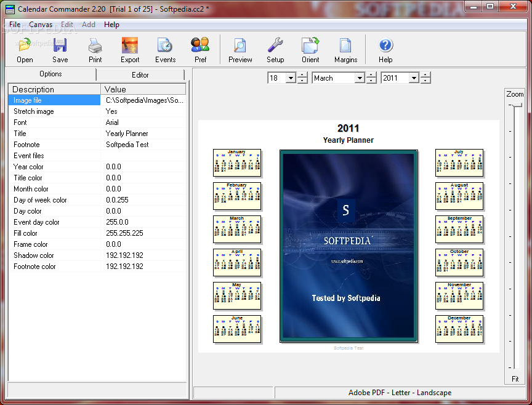Image resolution: width=532 pixels, height=405 pixels.
Task: Open the Help menu
Action: (x=111, y=25)
